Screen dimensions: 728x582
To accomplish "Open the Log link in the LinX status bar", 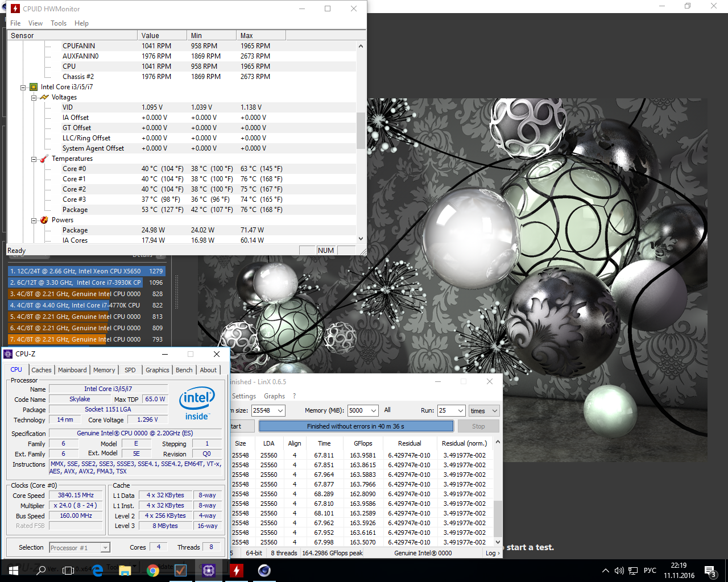I will [493, 553].
